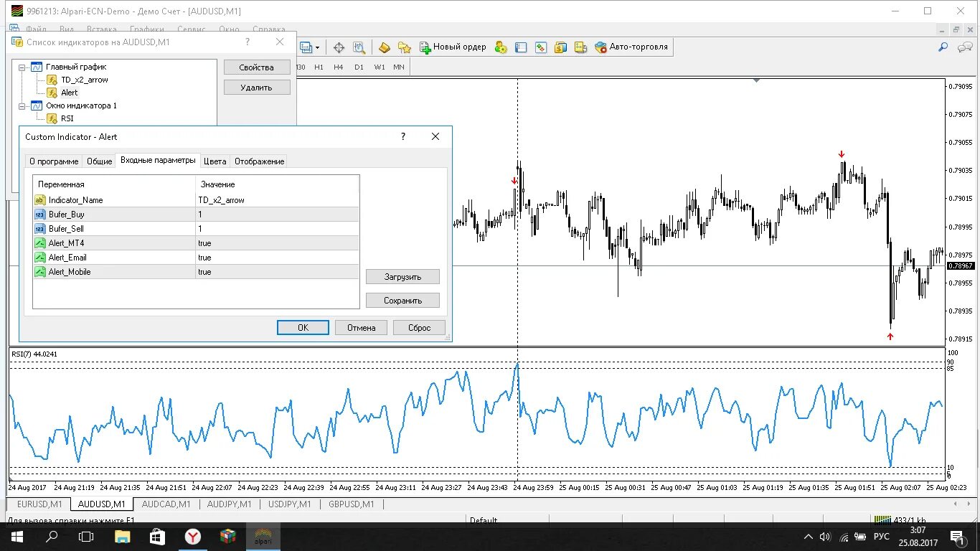The image size is (980, 551).
Task: Open the search magnifier at top right
Action: pos(943,47)
